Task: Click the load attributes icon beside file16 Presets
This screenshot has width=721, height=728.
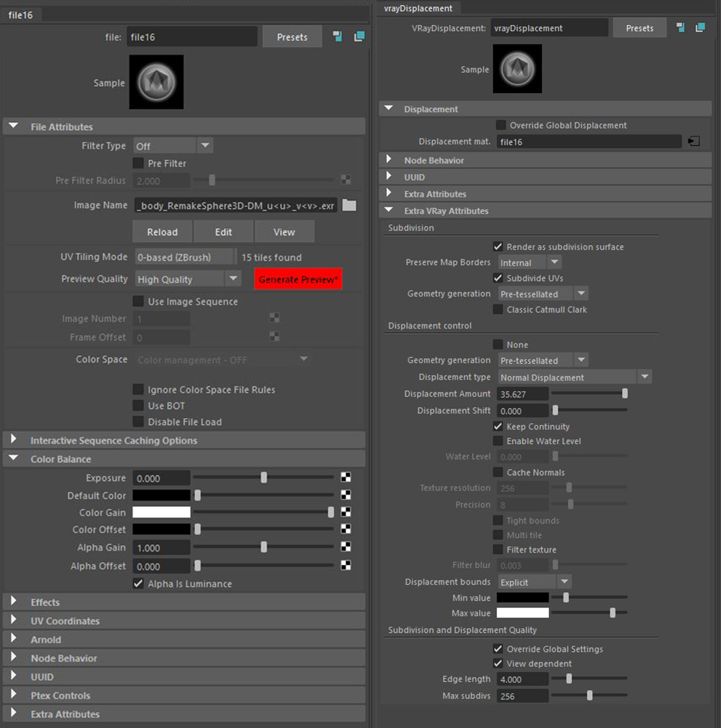Action: (x=338, y=37)
